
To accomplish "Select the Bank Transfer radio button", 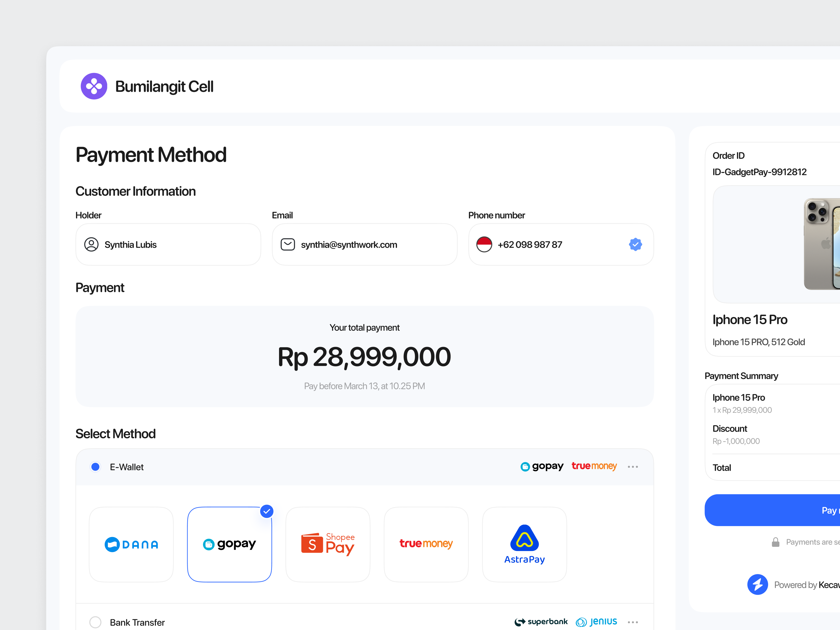I will tap(95, 622).
